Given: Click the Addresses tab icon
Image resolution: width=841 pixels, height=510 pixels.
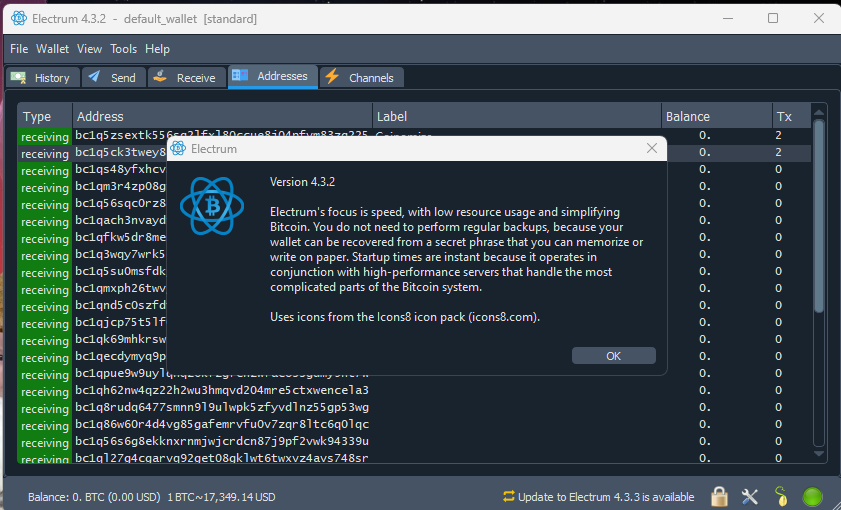Looking at the screenshot, I should click(x=240, y=75).
